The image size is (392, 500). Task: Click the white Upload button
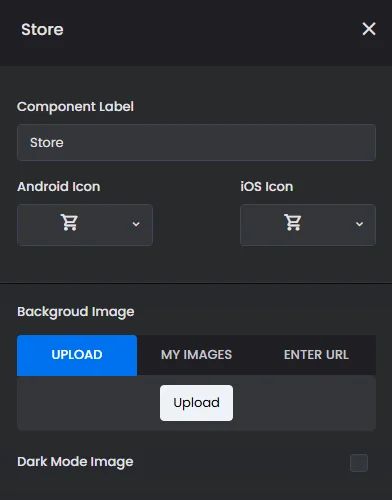point(196,403)
